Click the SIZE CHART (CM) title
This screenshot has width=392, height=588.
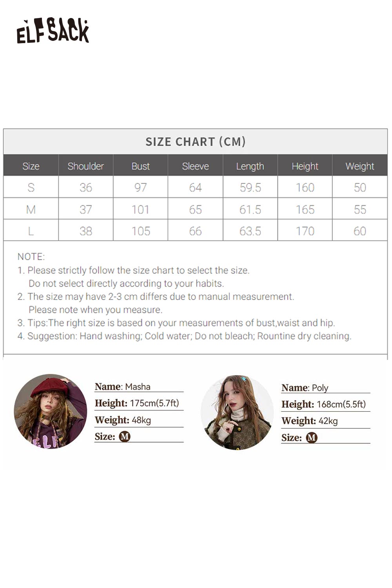point(196,142)
